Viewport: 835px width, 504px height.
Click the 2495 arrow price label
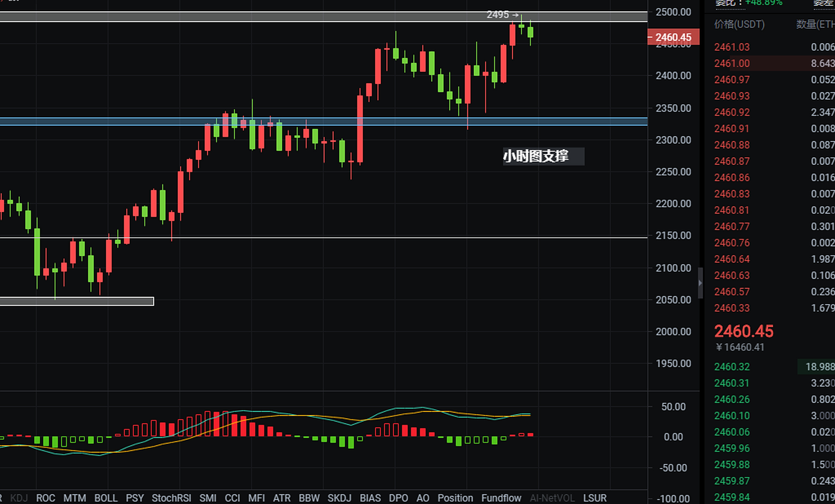pos(502,15)
